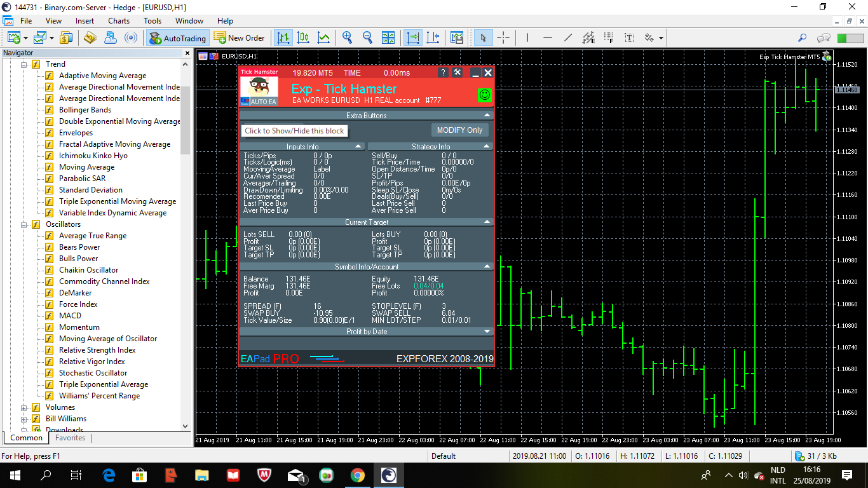Select the trendline drawing tool
Viewport: 868px width, 488px height.
point(568,38)
